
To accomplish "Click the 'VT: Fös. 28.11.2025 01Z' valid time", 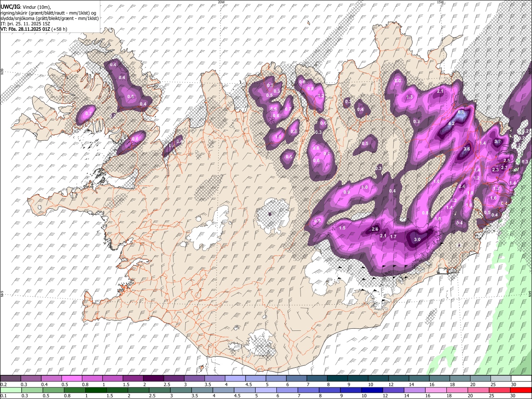I will click(25, 29).
